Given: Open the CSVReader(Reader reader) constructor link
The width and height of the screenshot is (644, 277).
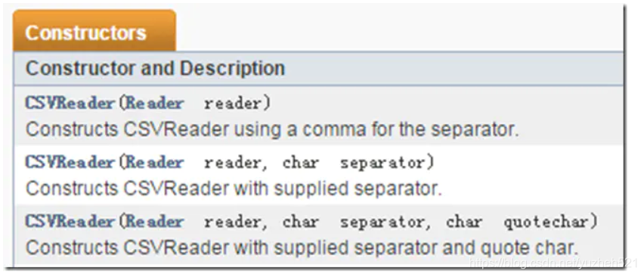Looking at the screenshot, I should (70, 103).
